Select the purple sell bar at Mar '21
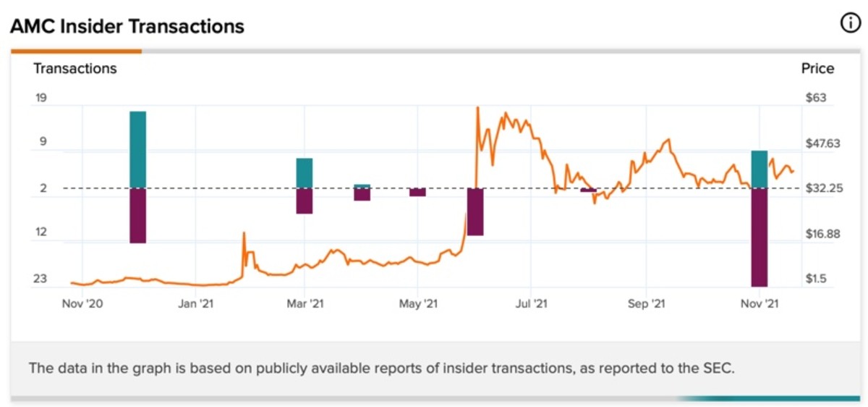This screenshot has height=407, width=868. point(305,201)
